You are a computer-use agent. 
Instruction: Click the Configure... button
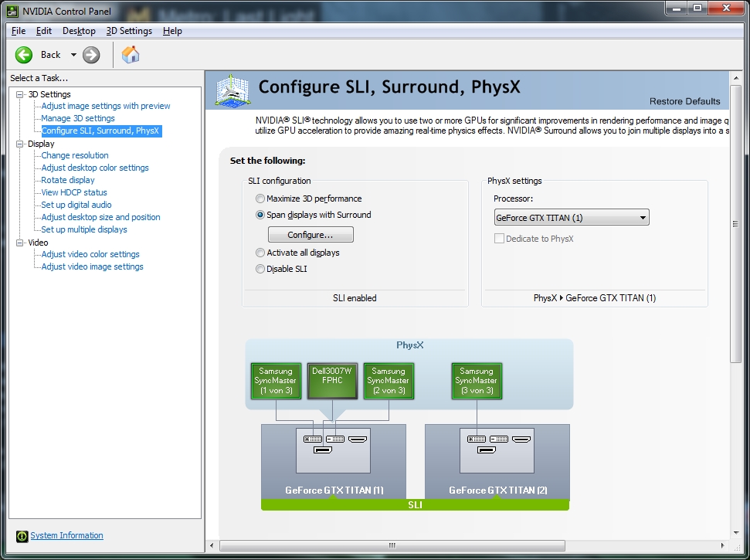311,235
